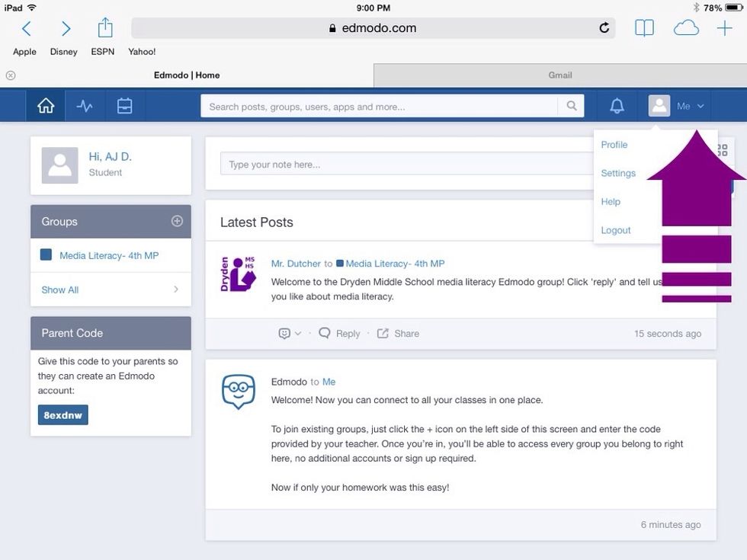Expand Show All groups
Image resolution: width=747 pixels, height=560 pixels.
pyautogui.click(x=111, y=290)
